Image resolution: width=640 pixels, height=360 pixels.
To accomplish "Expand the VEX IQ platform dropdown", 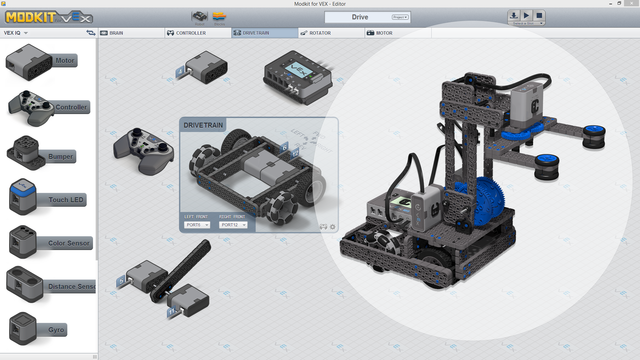I will (16, 33).
